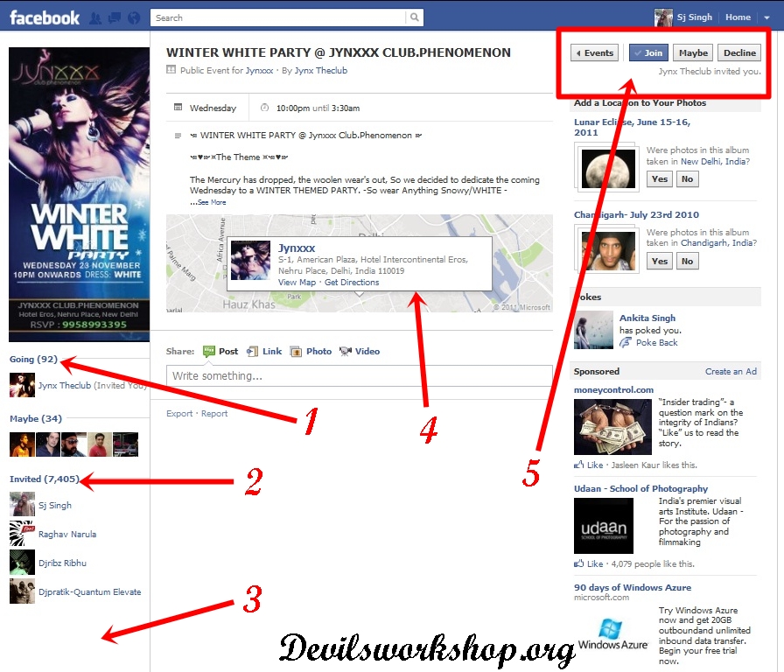
Task: Click Create an Ad link
Action: click(x=731, y=372)
